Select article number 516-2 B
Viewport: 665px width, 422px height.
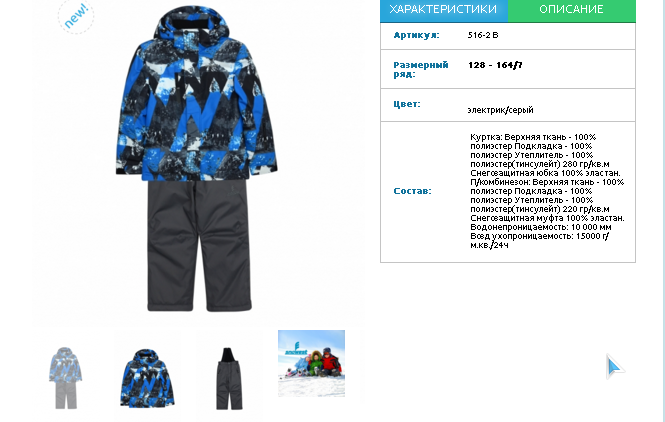coord(483,35)
